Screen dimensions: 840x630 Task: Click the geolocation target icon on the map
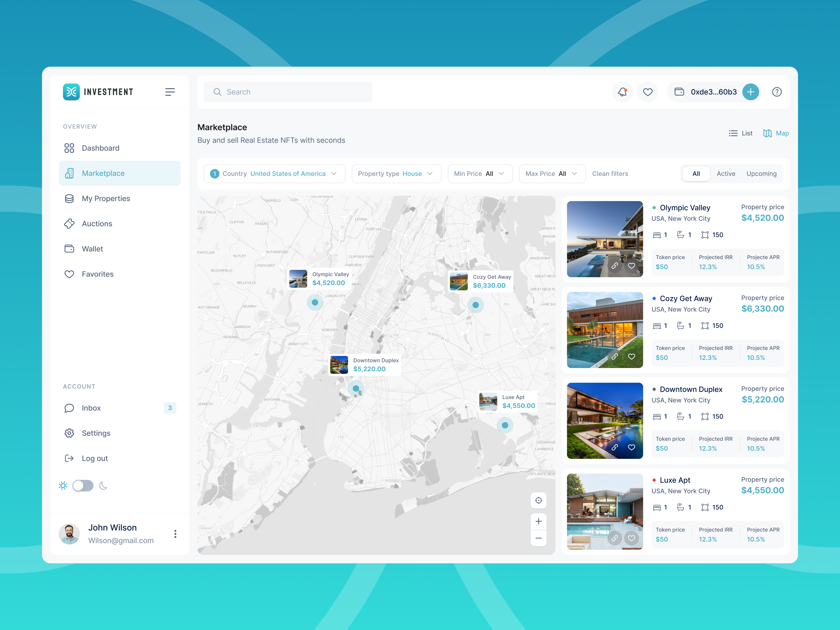click(538, 500)
